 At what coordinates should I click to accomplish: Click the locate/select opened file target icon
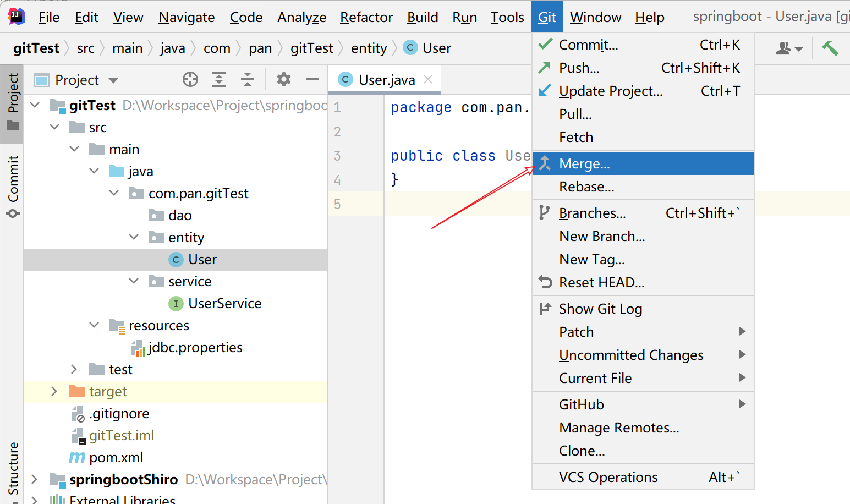click(x=190, y=80)
